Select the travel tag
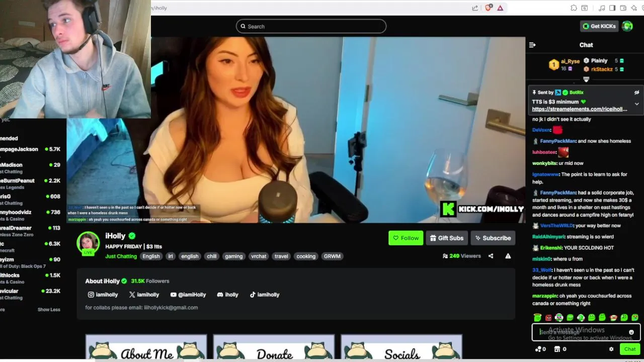The height and width of the screenshot is (362, 644). 281,256
